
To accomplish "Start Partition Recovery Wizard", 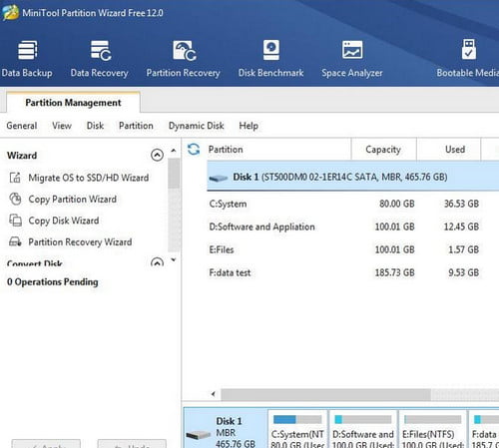I will click(80, 241).
